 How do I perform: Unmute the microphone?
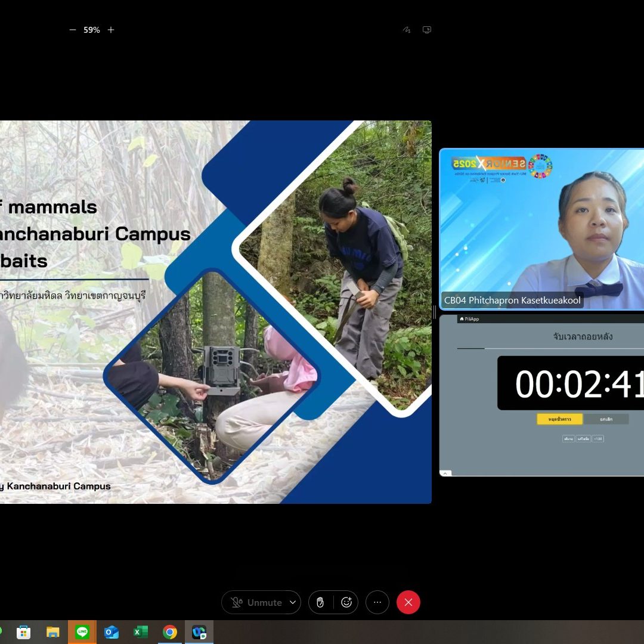tap(256, 602)
